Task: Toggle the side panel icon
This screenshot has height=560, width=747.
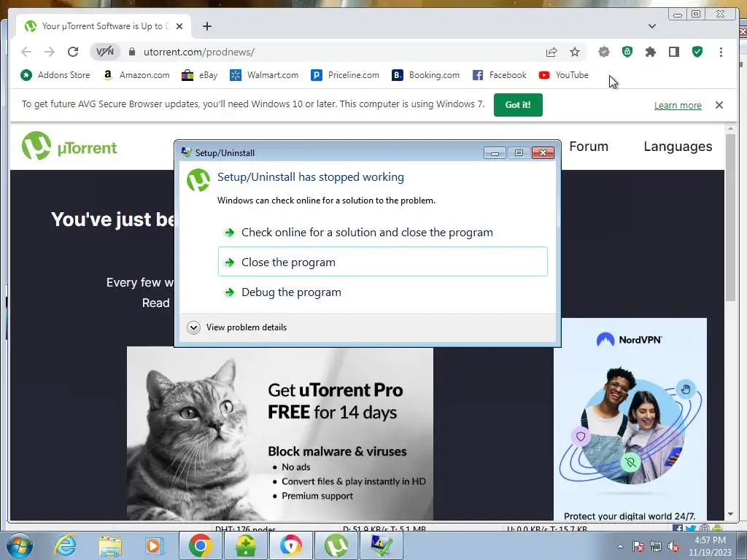Action: tap(673, 52)
